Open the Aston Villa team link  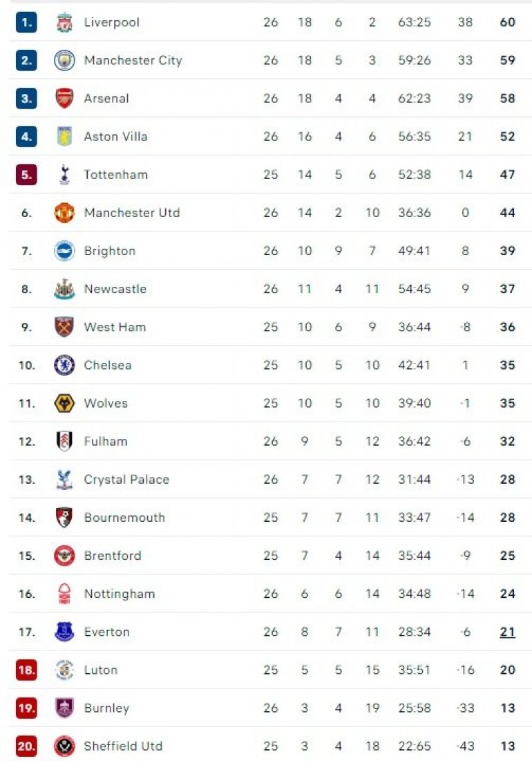[x=115, y=137]
